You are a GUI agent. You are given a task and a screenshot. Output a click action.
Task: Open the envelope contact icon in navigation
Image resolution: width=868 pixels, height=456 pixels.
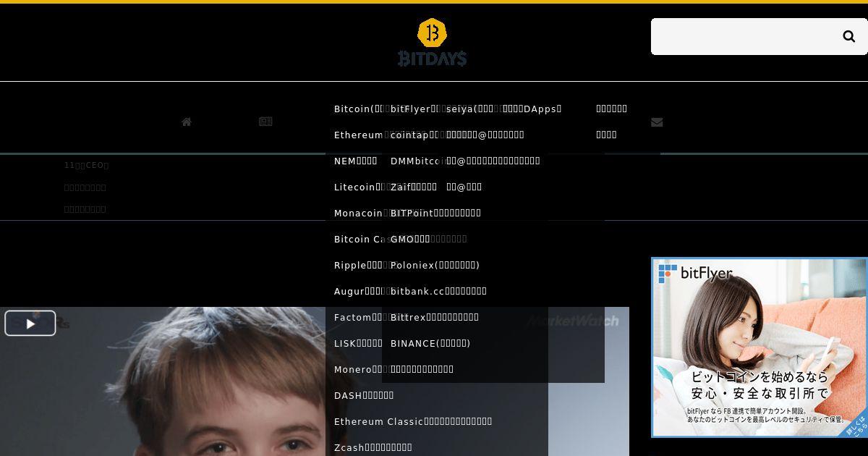click(x=657, y=122)
